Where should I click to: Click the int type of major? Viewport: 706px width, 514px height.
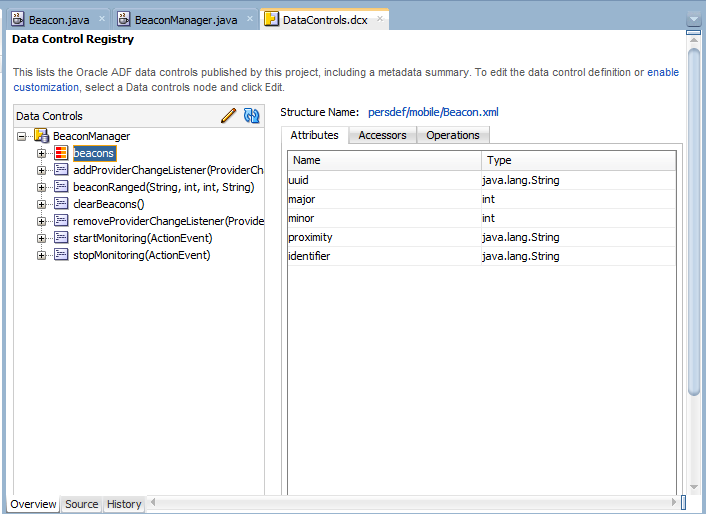tap(488, 199)
